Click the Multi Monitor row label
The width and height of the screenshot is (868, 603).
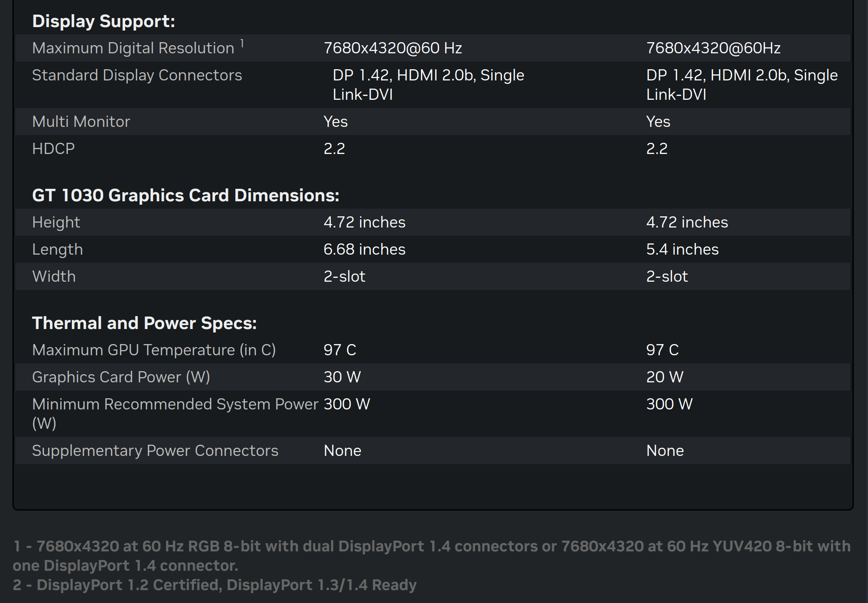[x=81, y=121]
